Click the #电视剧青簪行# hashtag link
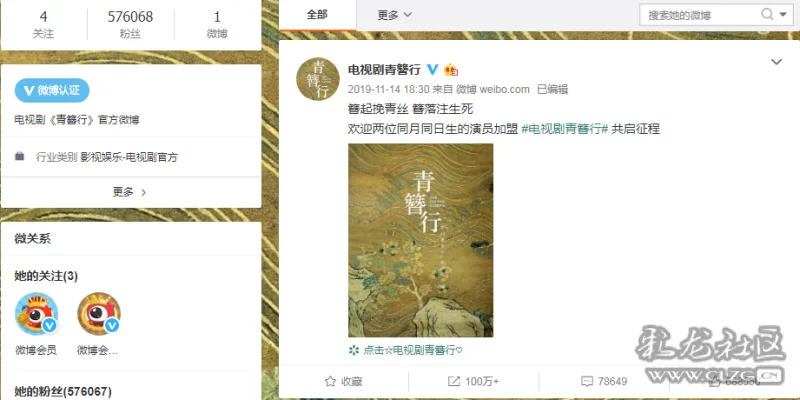The width and height of the screenshot is (800, 400). (x=564, y=129)
